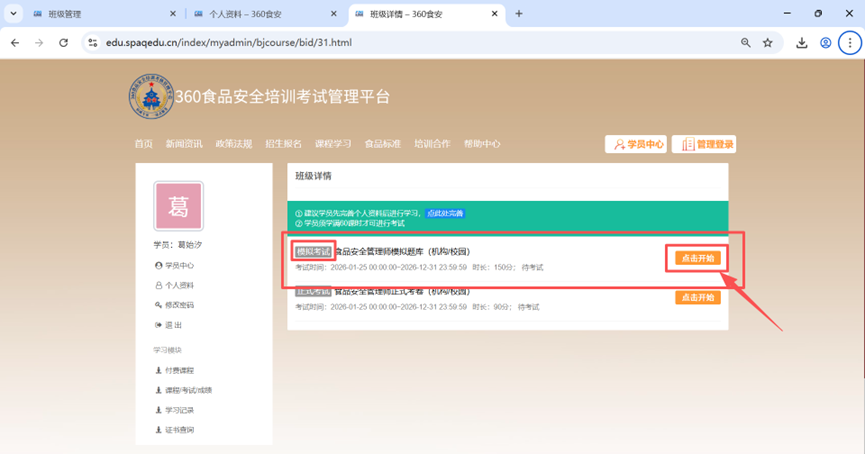Bookmark this page with star icon
This screenshot has width=865, height=454.
[x=768, y=43]
